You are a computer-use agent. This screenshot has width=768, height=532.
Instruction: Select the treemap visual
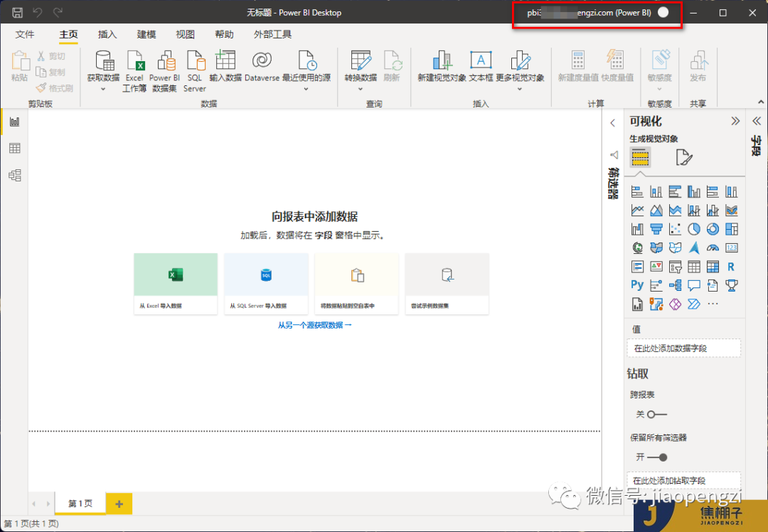pos(732,229)
